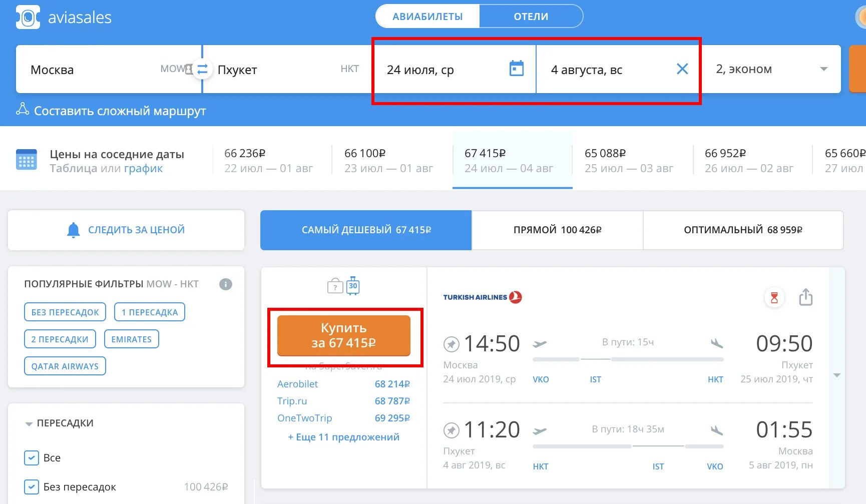This screenshot has height=504, width=866.
Task: Click the price alert bell icon
Action: point(74,230)
